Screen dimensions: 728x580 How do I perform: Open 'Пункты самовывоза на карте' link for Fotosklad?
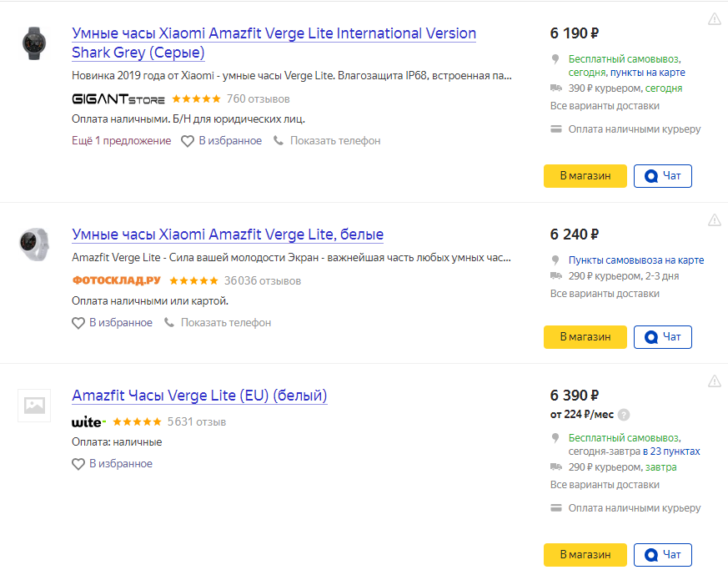(635, 260)
